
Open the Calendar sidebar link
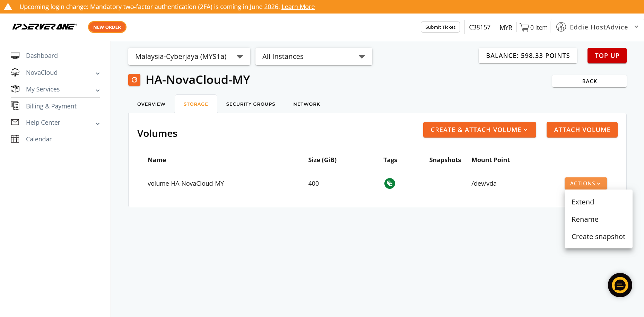[x=39, y=139]
